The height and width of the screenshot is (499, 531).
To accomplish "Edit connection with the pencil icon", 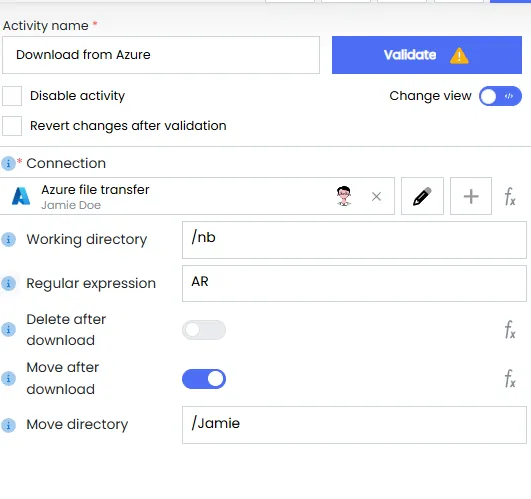I will [x=422, y=196].
